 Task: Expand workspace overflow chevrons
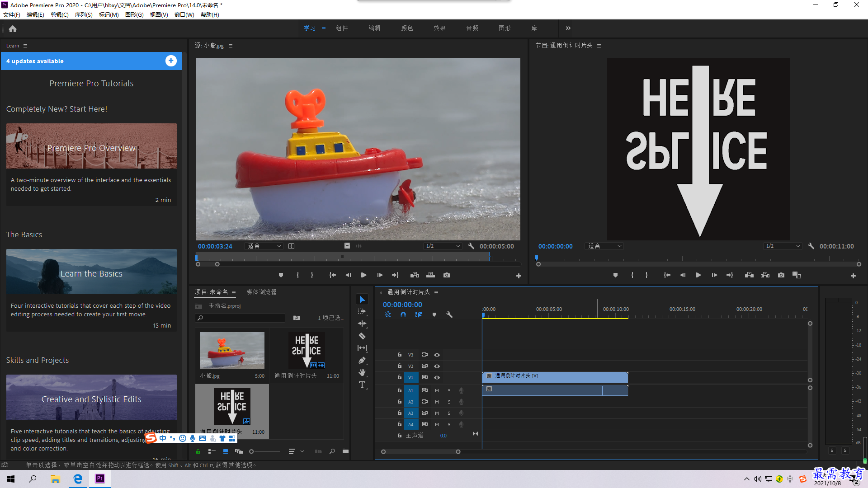pyautogui.click(x=568, y=28)
